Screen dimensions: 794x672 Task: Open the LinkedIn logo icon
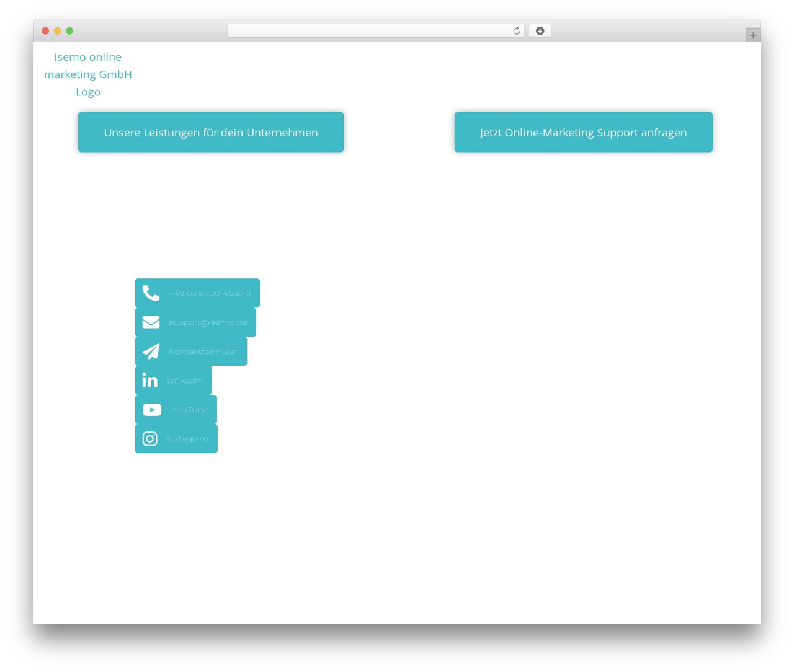149,380
